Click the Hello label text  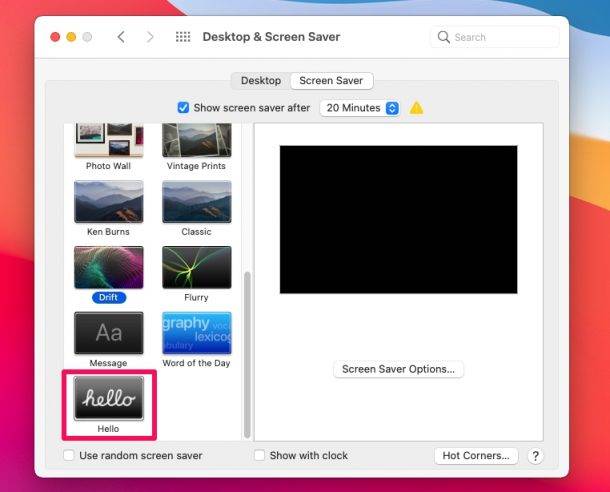point(108,429)
